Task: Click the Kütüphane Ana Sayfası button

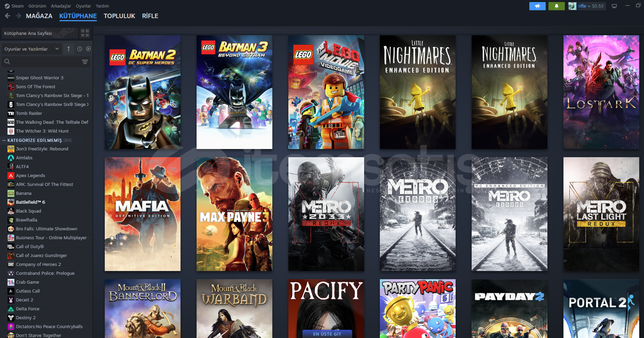Action: tap(40, 33)
